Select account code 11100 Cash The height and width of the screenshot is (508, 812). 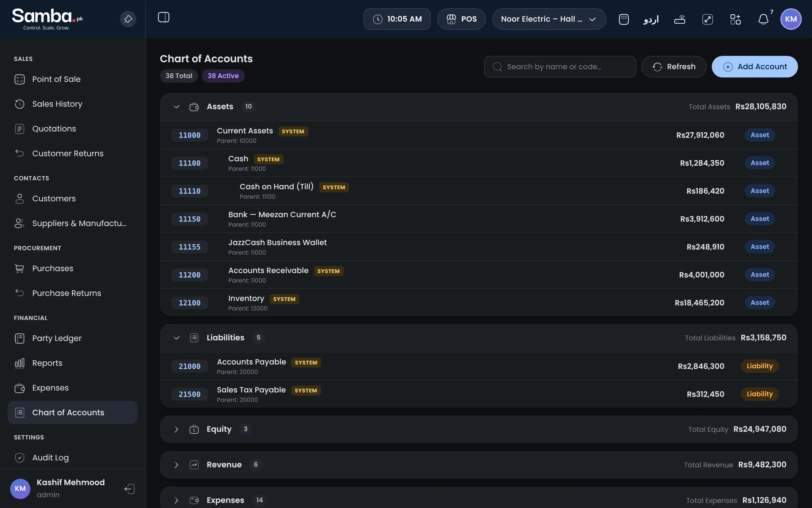[190, 163]
